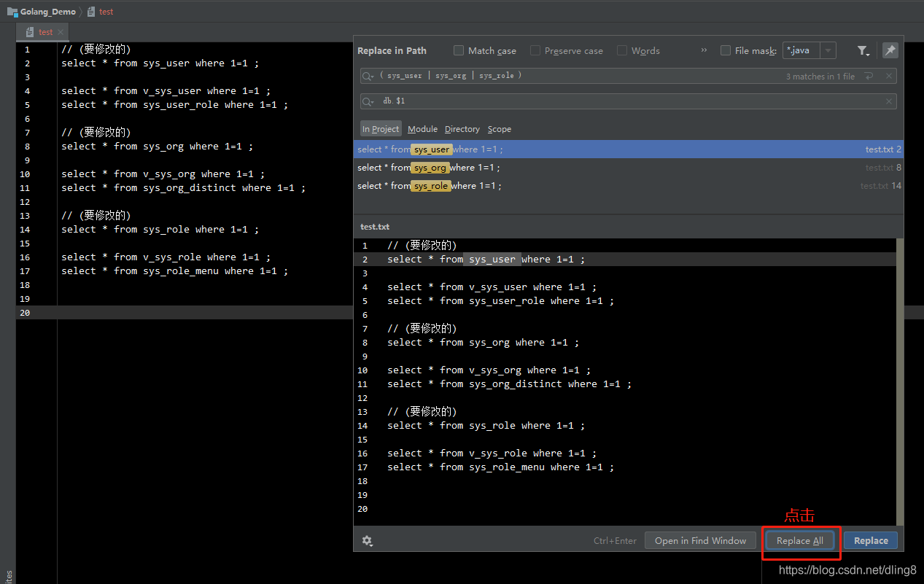Click first comment line 1 in main editor
Image resolution: width=924 pixels, height=584 pixels.
[96, 49]
